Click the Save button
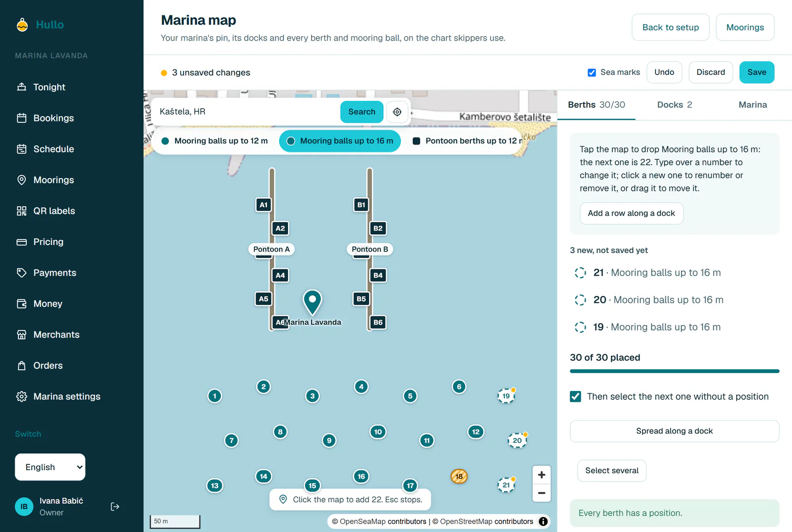The width and height of the screenshot is (792, 532). coord(757,72)
